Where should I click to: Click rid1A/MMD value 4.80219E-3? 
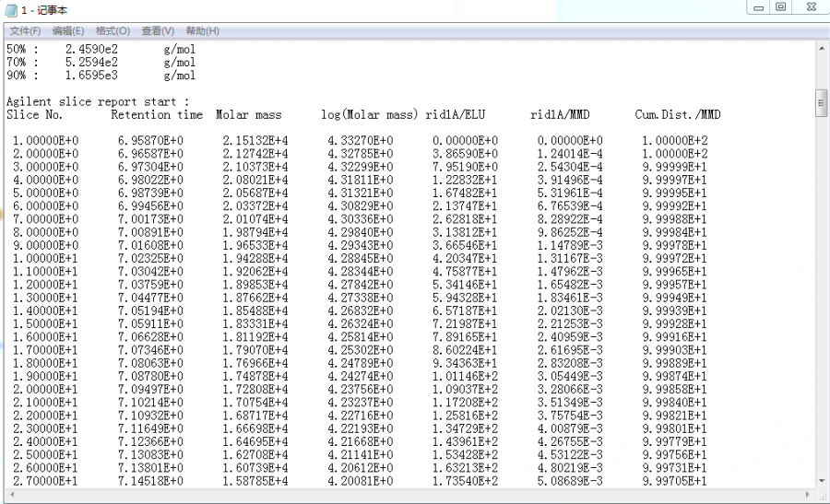[570, 468]
